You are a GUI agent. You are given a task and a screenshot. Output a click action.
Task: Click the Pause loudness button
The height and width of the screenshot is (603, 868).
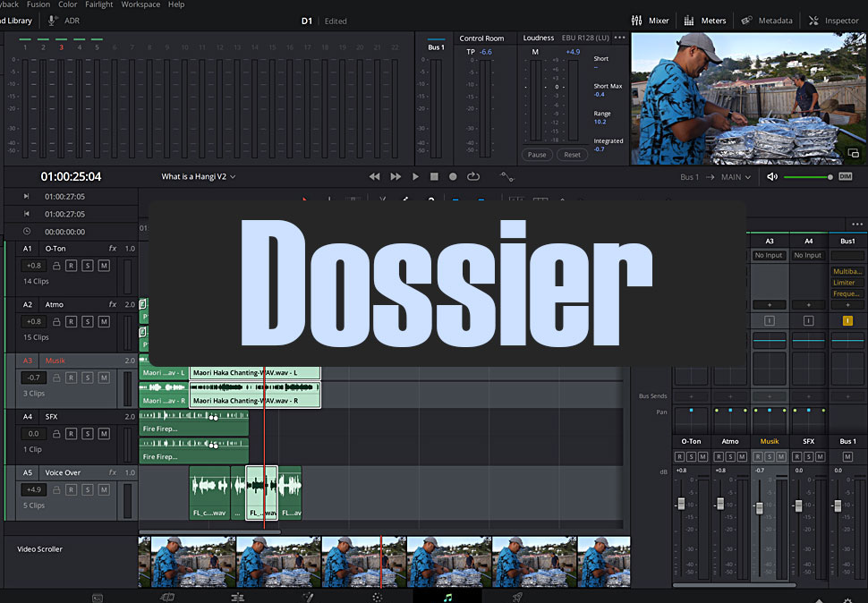pyautogui.click(x=537, y=155)
